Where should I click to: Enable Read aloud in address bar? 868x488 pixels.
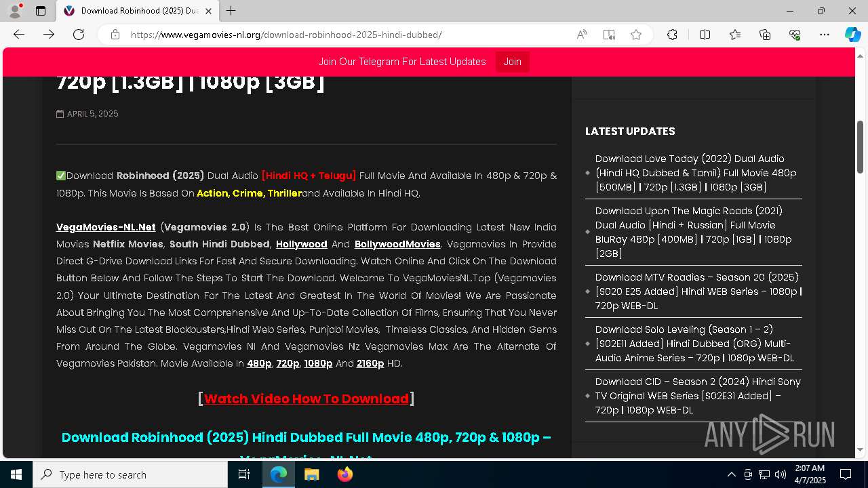[x=582, y=35]
